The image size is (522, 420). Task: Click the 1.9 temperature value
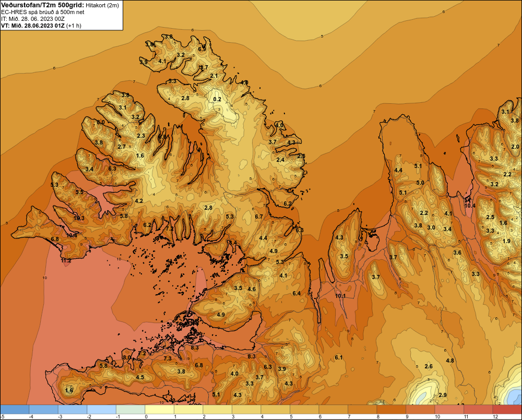(x=506, y=241)
